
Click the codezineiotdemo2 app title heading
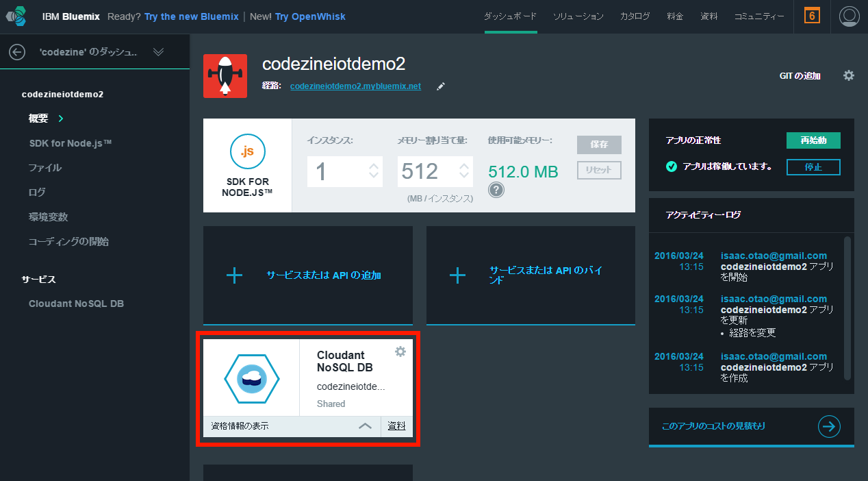pos(333,64)
